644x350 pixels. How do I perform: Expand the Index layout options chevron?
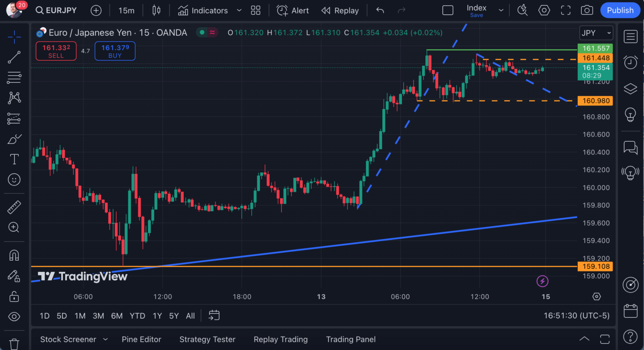click(x=501, y=10)
